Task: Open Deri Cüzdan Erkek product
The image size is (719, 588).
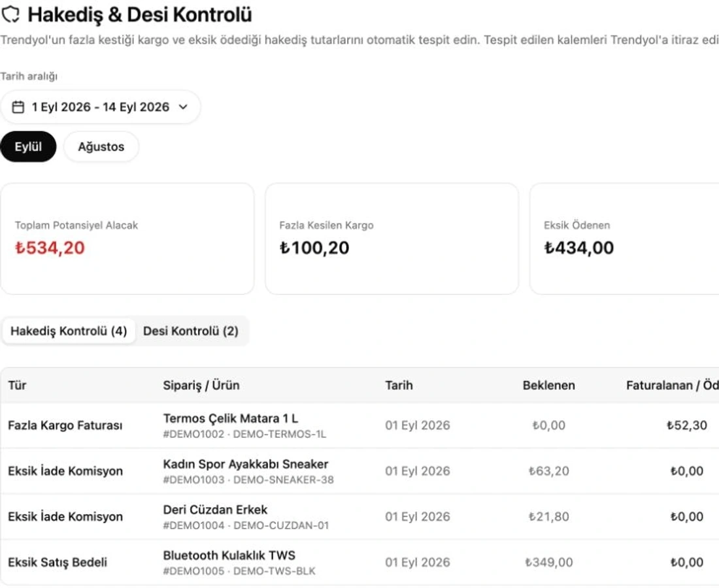Action: [215, 510]
